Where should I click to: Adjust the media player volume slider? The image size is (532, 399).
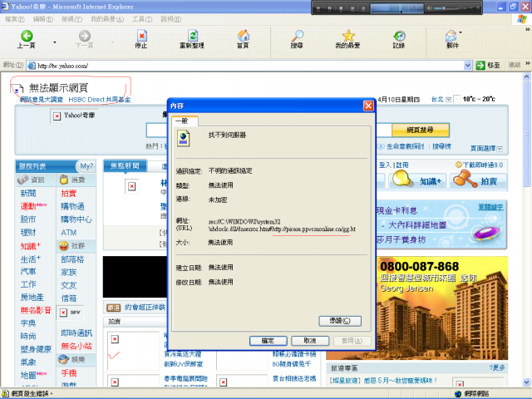pyautogui.click(x=444, y=8)
